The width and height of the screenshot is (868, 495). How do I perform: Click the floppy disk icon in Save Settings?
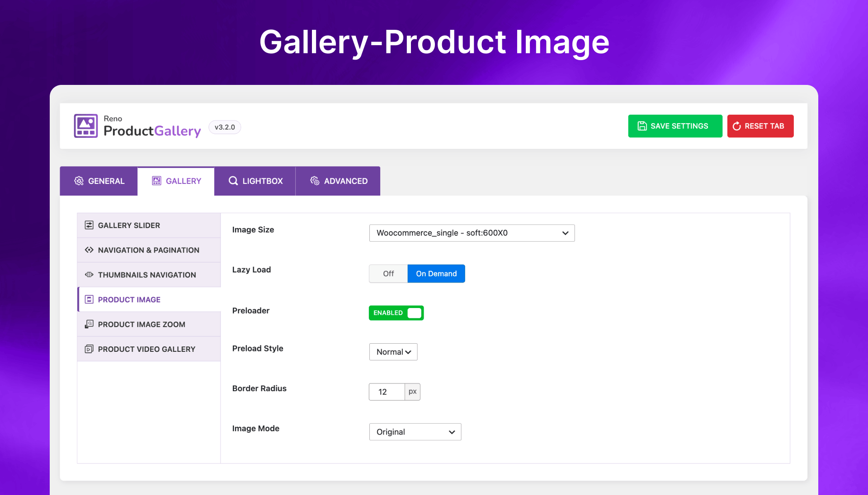[642, 126]
